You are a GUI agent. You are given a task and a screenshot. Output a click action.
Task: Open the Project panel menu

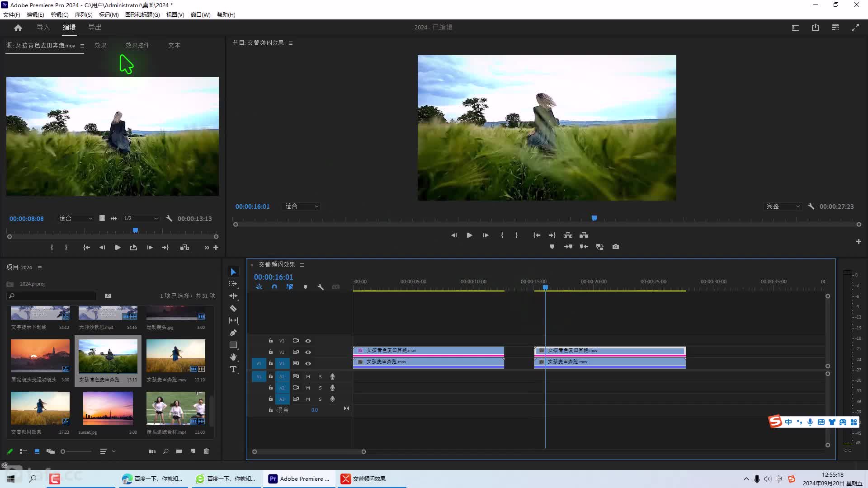pos(40,267)
